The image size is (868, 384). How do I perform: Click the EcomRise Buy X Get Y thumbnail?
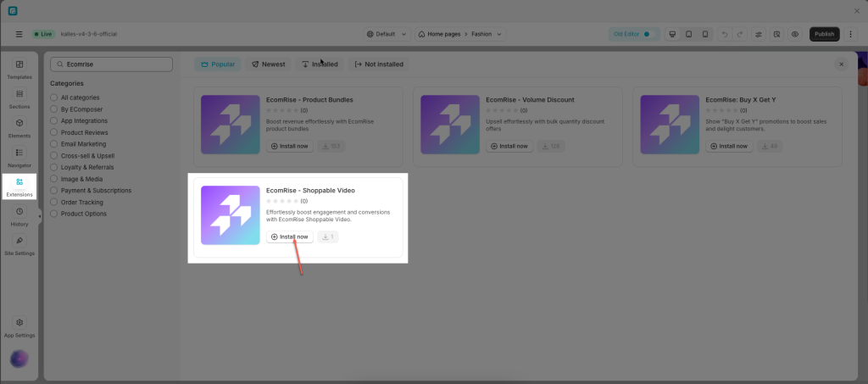pos(670,125)
